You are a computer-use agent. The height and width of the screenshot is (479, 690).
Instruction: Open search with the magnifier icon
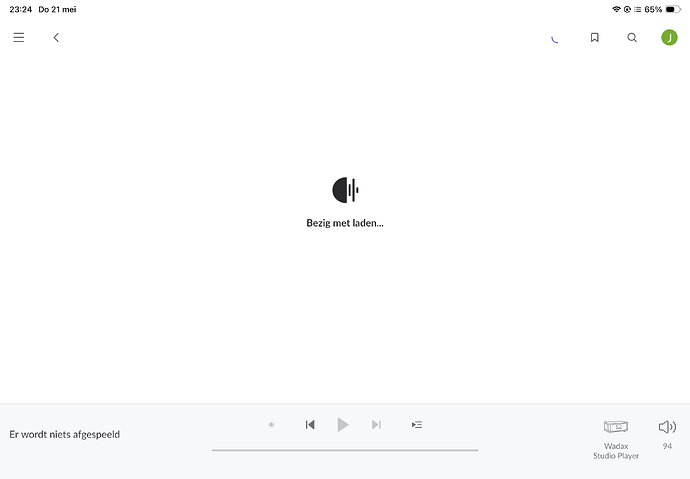coord(632,37)
